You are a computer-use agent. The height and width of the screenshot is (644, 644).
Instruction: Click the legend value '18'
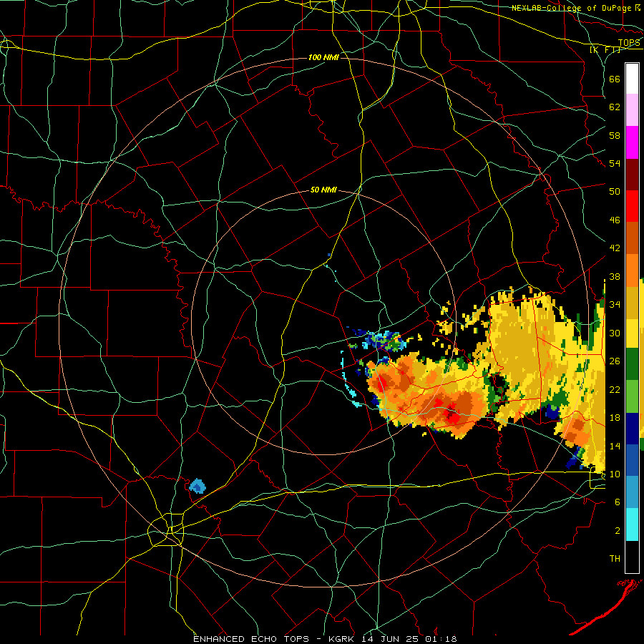click(615, 418)
